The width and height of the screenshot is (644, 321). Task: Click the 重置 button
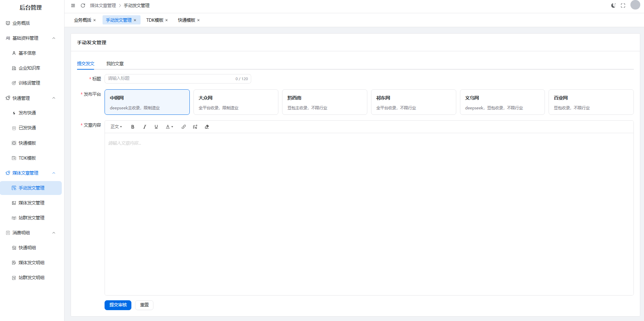click(x=144, y=305)
